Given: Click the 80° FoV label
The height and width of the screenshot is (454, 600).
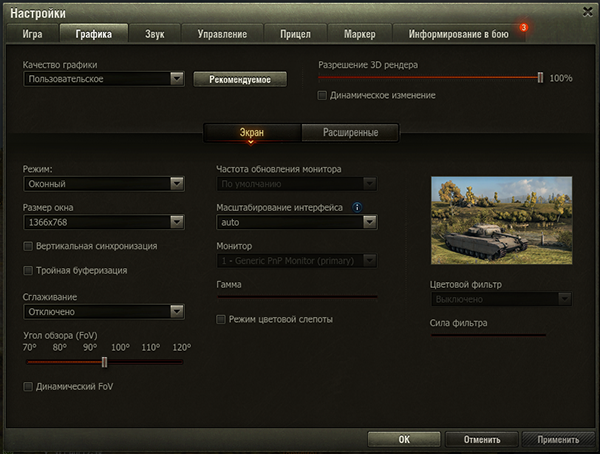Looking at the screenshot, I should [x=60, y=348].
